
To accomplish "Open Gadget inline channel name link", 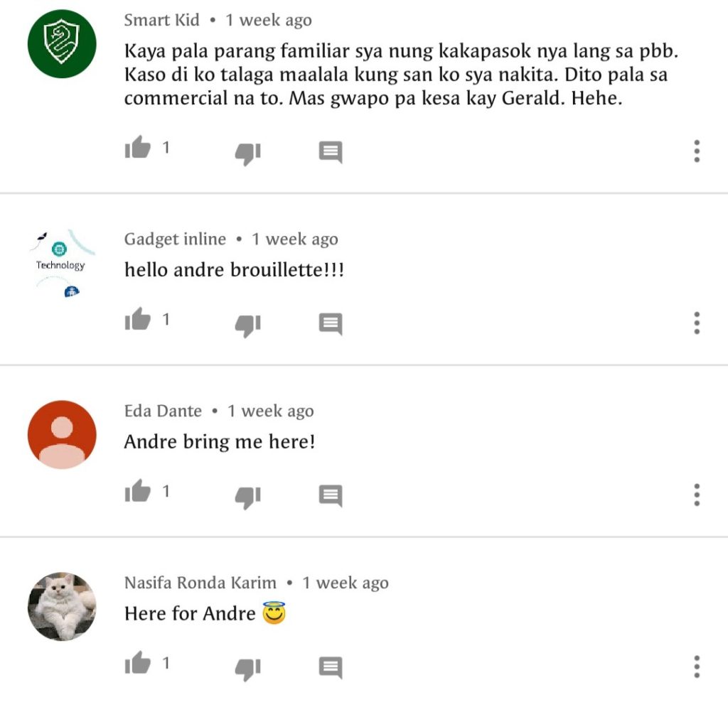I will pos(175,239).
